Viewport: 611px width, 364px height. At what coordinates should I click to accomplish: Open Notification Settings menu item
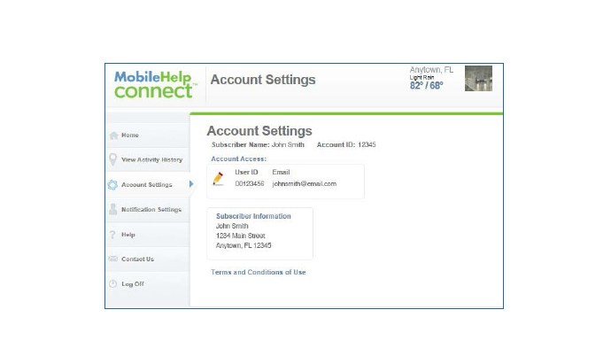point(148,210)
